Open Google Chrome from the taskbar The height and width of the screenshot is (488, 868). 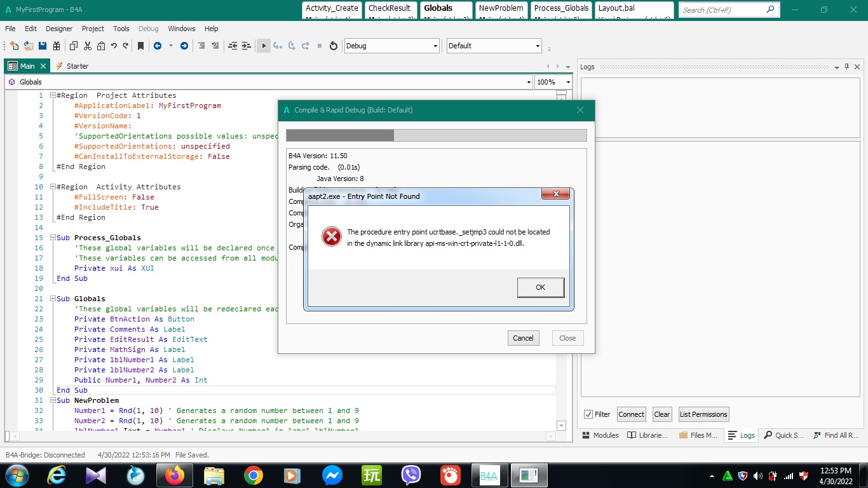pos(254,475)
